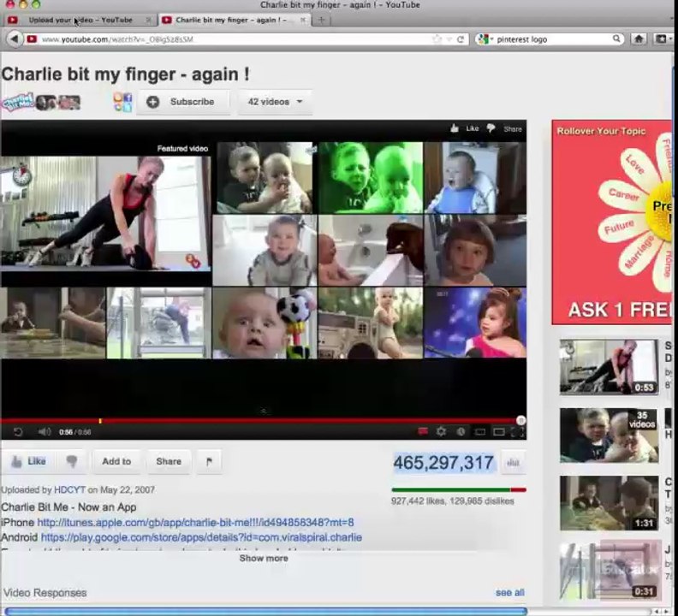The width and height of the screenshot is (678, 616).
Task: Flag the video with the flag icon
Action: pyautogui.click(x=209, y=462)
